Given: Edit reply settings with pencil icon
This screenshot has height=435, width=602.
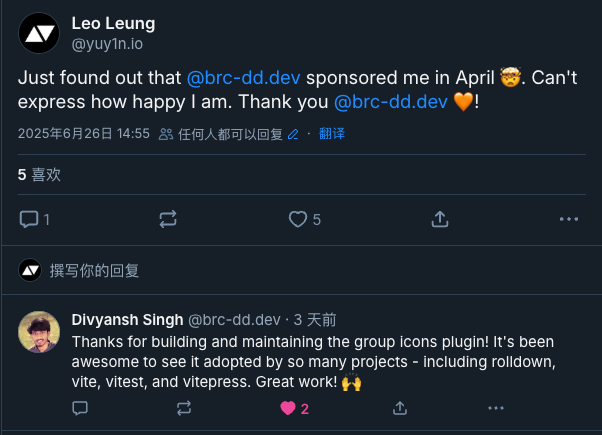Looking at the screenshot, I should click(x=293, y=134).
